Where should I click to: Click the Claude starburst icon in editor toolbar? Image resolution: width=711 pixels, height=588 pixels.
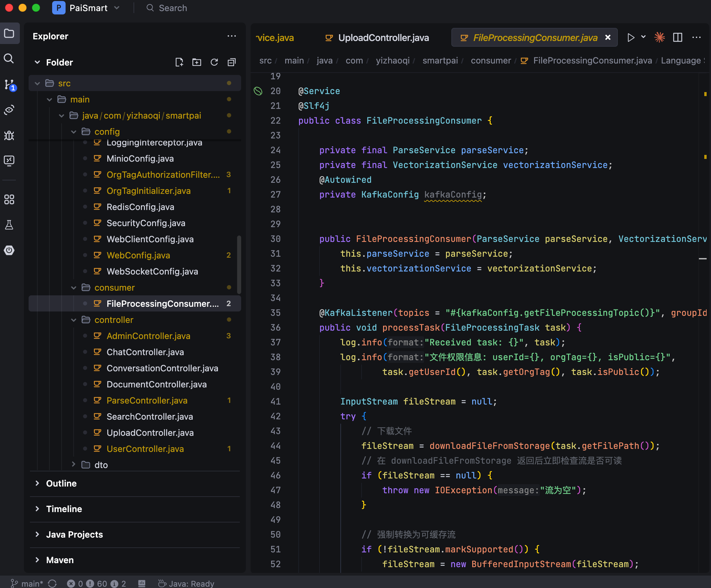659,37
